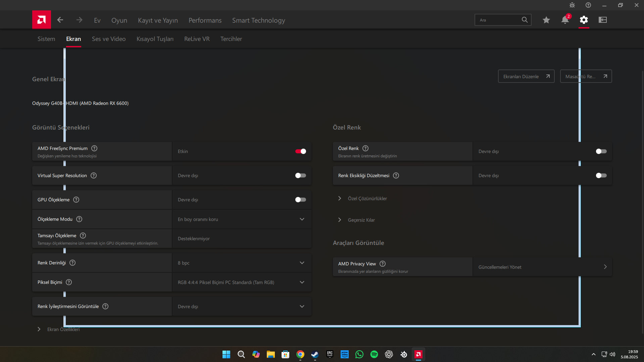Open the help question mark in title bar
This screenshot has height=362, width=644.
(588, 5)
